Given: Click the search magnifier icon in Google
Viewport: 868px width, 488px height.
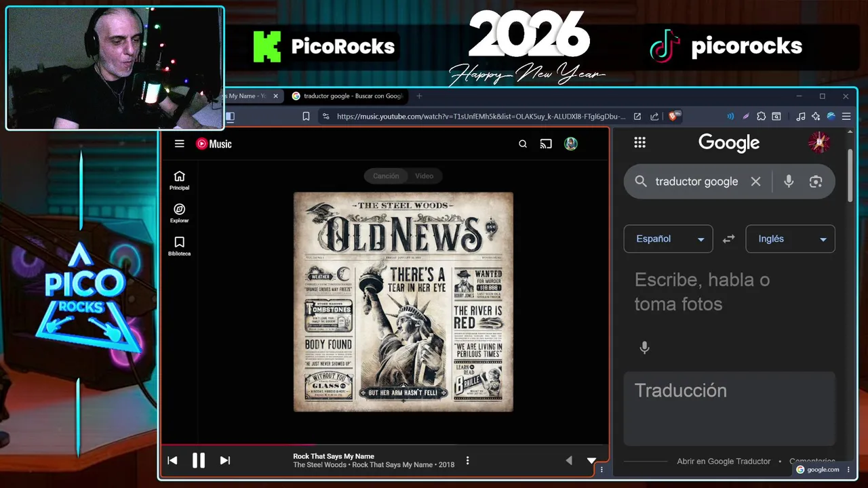Looking at the screenshot, I should 641,182.
